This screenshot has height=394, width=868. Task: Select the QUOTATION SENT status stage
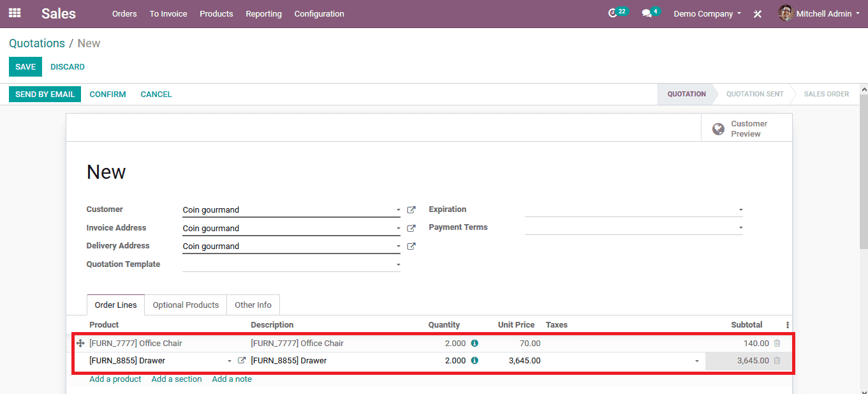click(x=755, y=94)
